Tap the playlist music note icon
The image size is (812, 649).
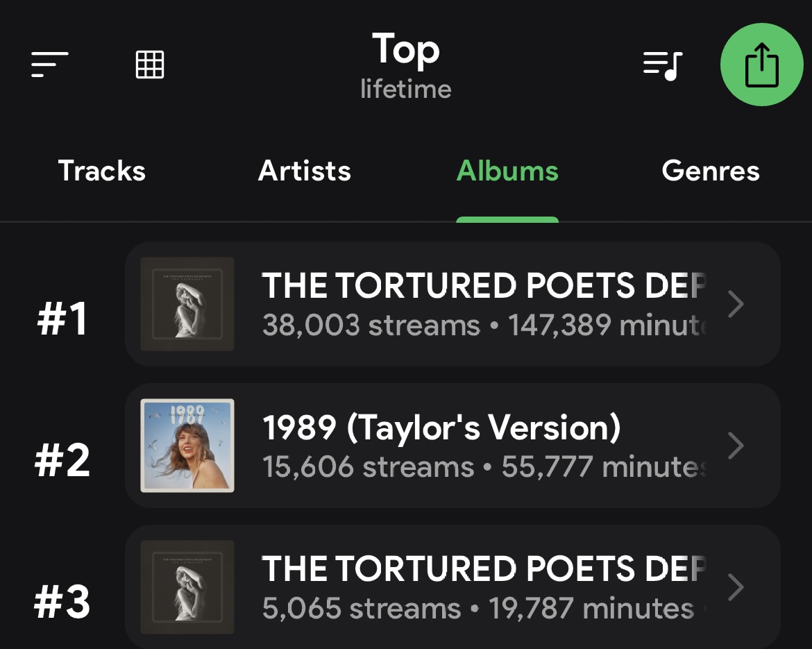click(663, 65)
